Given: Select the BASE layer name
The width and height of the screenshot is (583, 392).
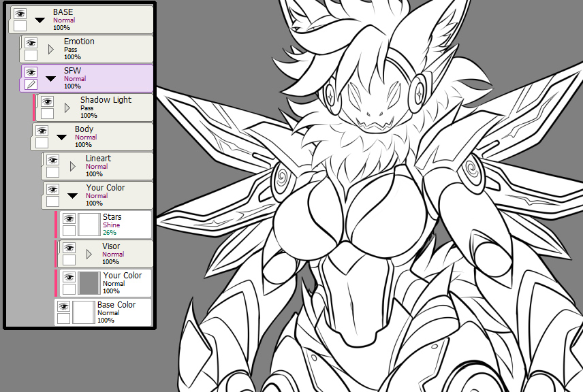Looking at the screenshot, I should pos(63,12).
